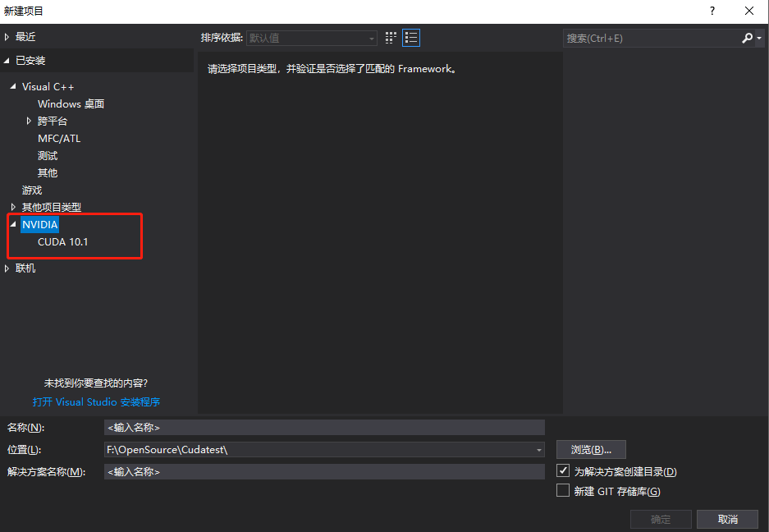Expand the Recent (最近) section
The image size is (769, 532).
click(x=7, y=37)
